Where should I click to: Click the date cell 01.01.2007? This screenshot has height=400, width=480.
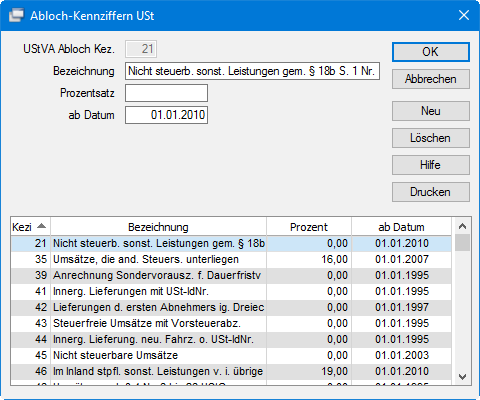coord(401,259)
